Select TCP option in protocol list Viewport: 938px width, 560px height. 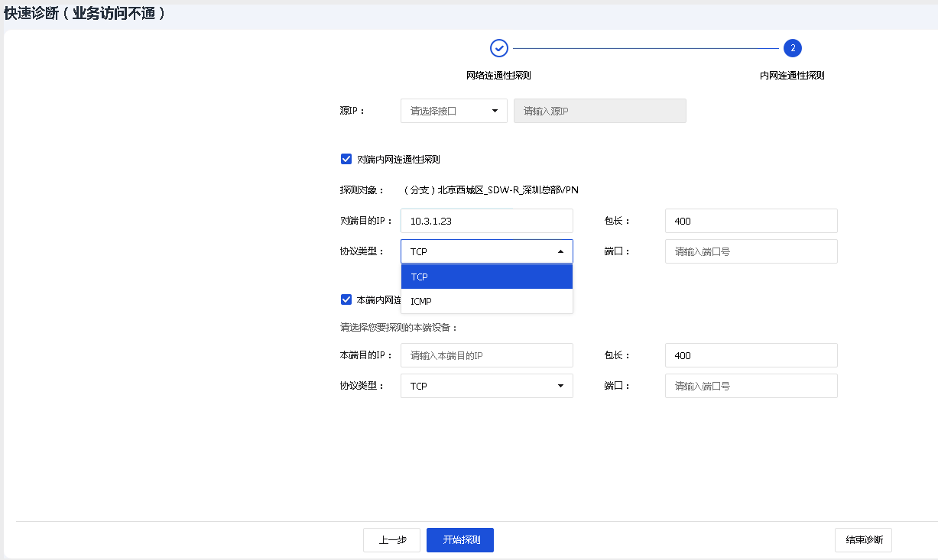(486, 277)
